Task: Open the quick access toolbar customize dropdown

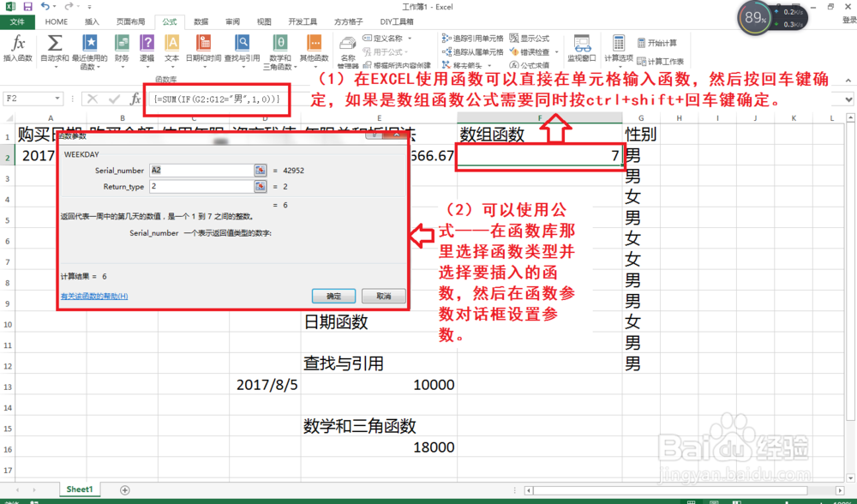Action: point(89,7)
